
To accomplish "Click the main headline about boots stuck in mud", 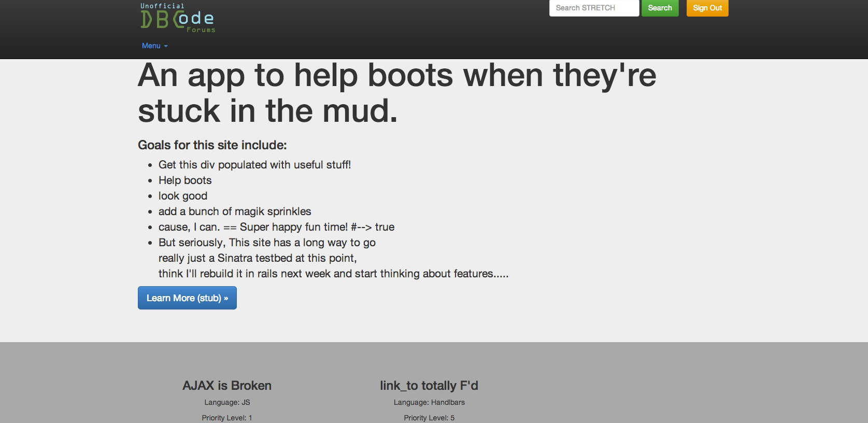I will click(x=396, y=93).
